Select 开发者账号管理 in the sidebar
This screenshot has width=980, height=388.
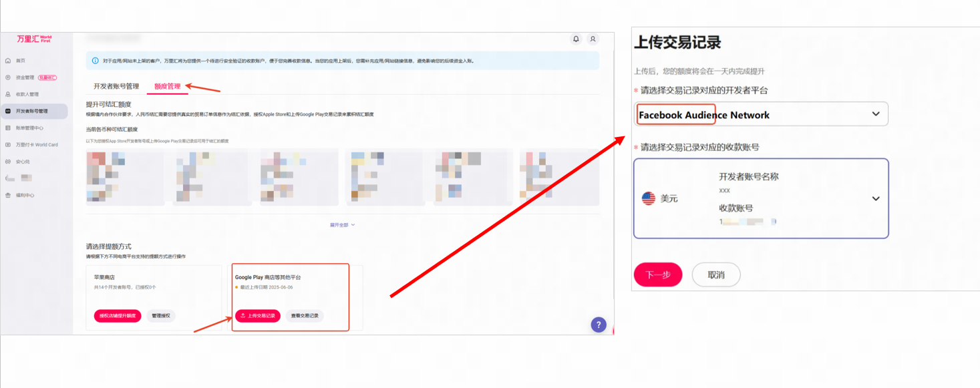(x=34, y=112)
